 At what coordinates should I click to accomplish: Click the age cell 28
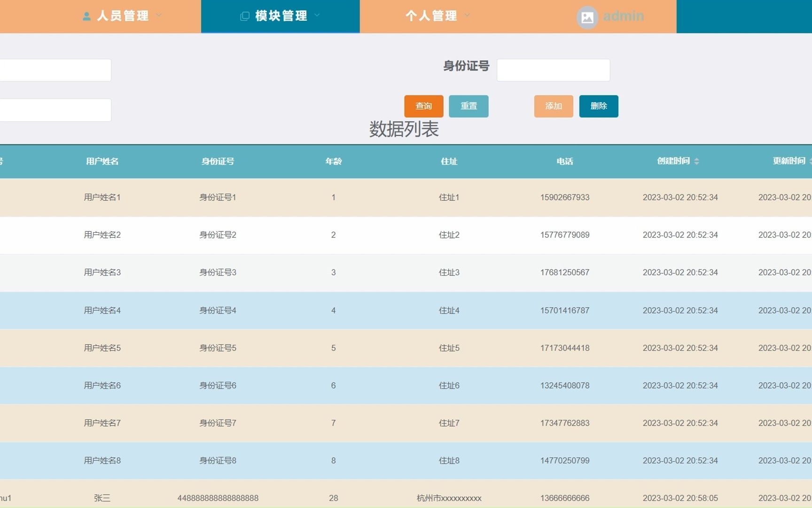(x=334, y=498)
